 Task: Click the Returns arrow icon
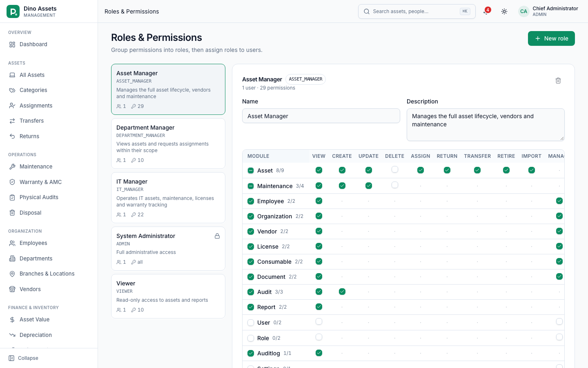click(12, 137)
